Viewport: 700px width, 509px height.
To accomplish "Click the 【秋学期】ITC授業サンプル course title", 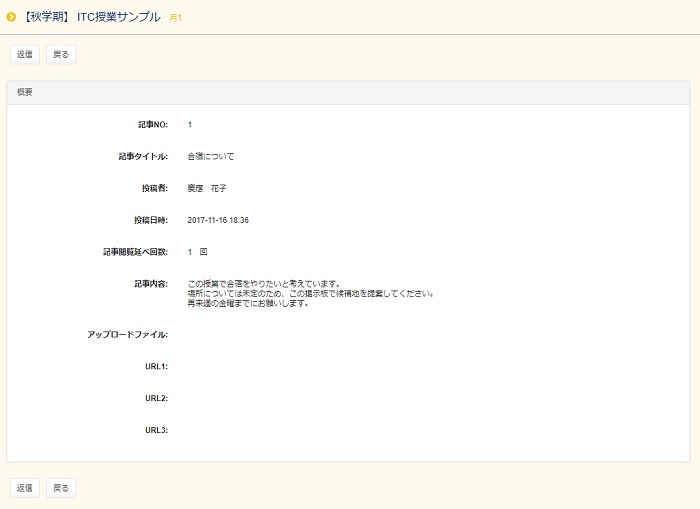I will point(91,17).
